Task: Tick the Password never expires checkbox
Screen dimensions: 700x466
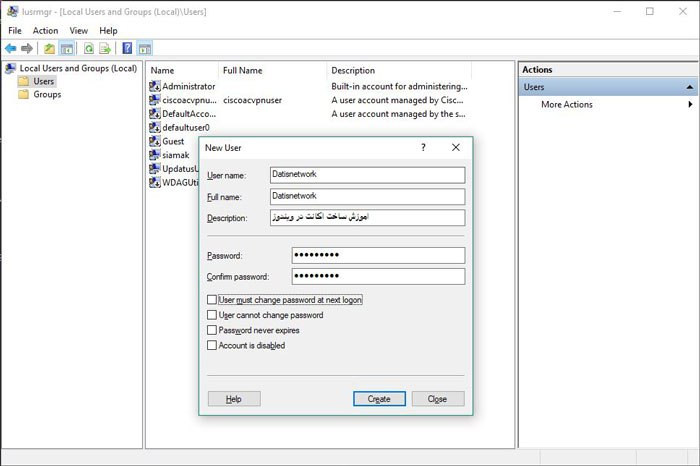Action: pos(212,330)
